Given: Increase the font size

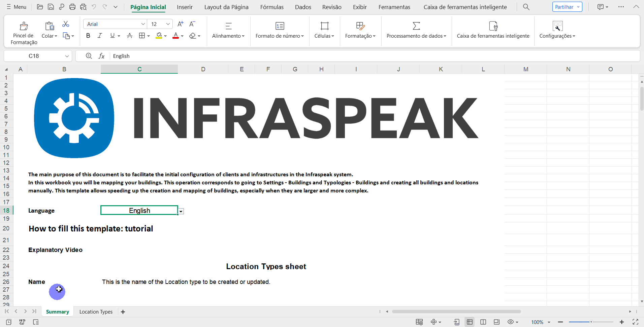Looking at the screenshot, I should pyautogui.click(x=181, y=24).
